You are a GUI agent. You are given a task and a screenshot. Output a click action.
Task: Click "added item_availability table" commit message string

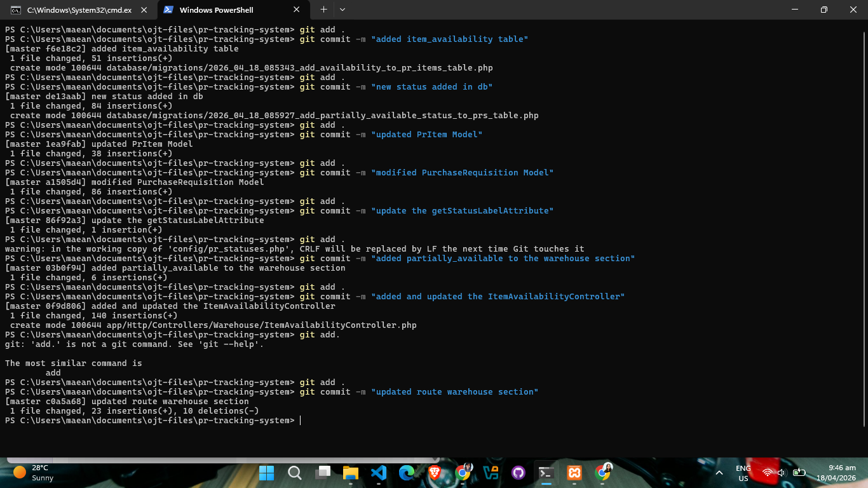point(450,39)
